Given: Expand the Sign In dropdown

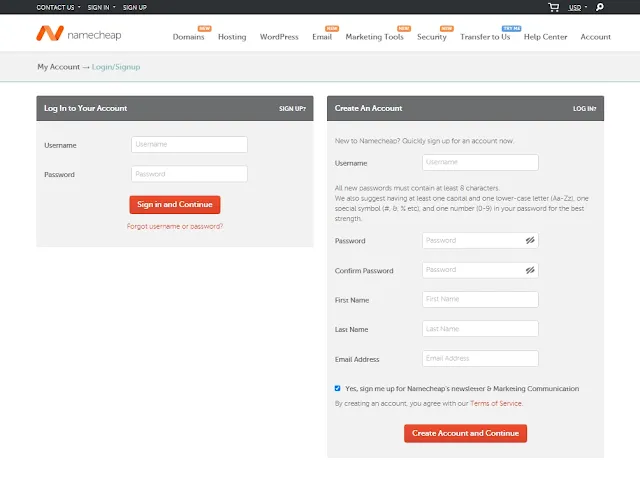Looking at the screenshot, I should pyautogui.click(x=101, y=7).
